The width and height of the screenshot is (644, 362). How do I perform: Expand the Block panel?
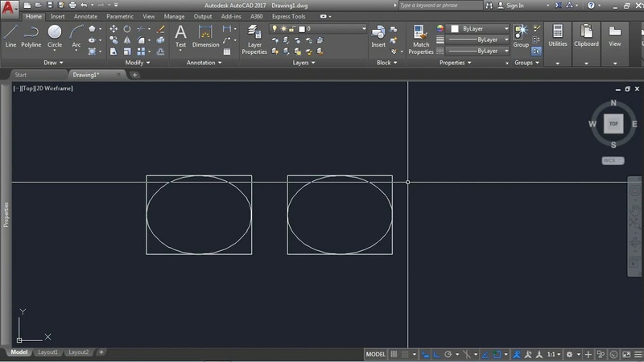387,63
